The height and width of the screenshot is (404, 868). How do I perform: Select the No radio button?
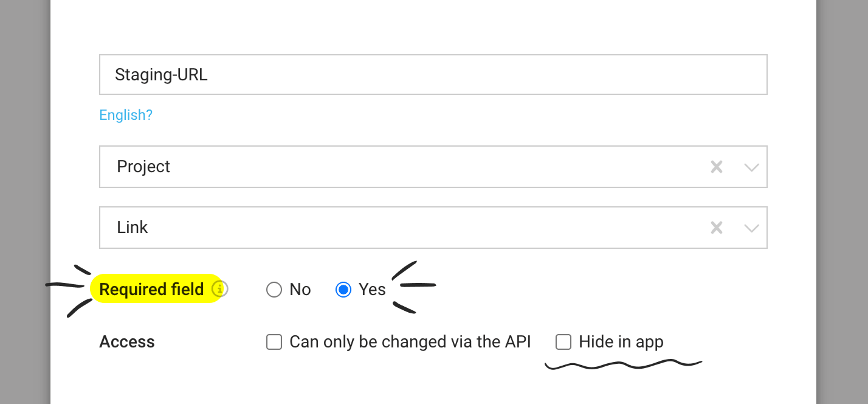274,290
